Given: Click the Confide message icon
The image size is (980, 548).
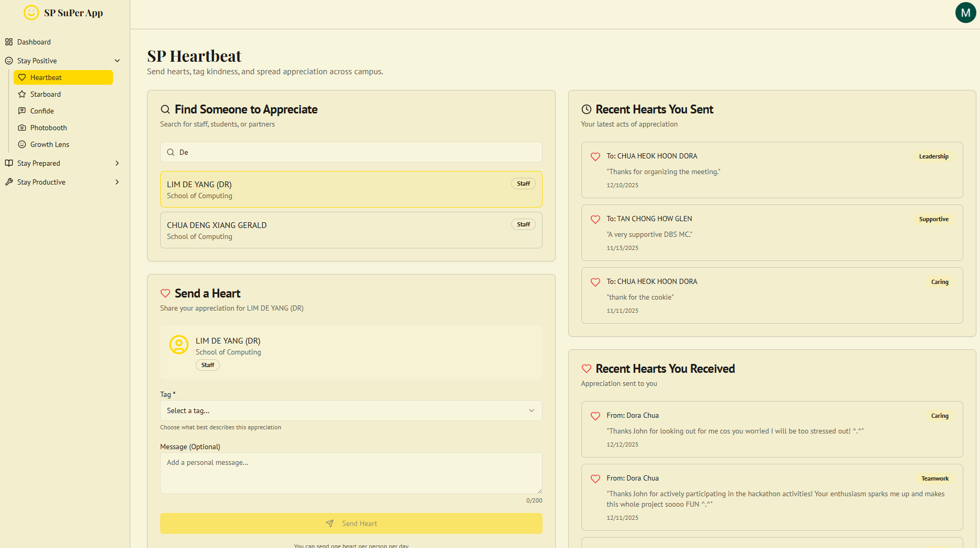Looking at the screenshot, I should 22,111.
